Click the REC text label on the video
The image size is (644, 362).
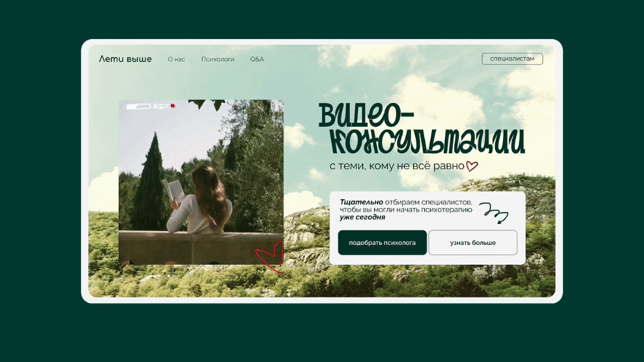click(161, 106)
